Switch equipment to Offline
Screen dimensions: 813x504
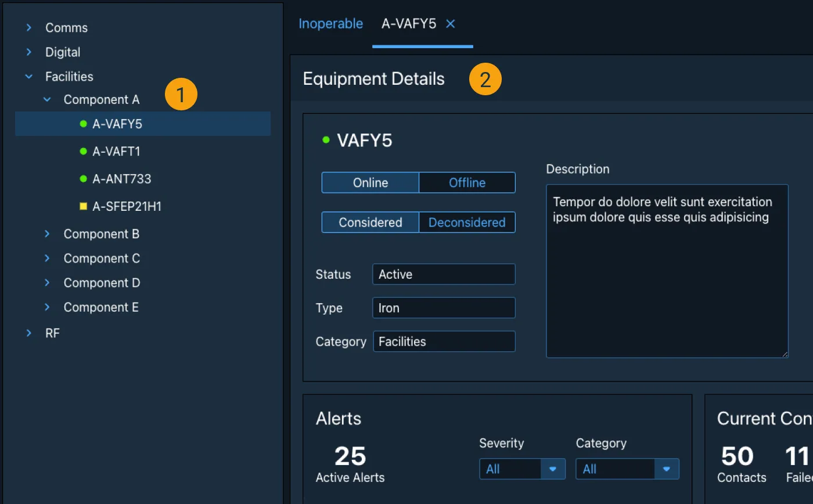467,183
